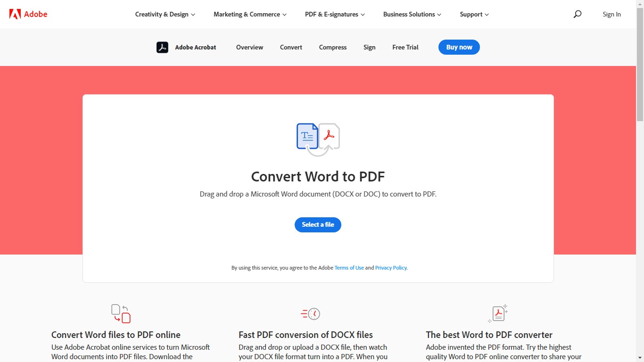Click the Word-to-PDF conversion illustration
Screen dimensions: 644x362
coord(318,140)
